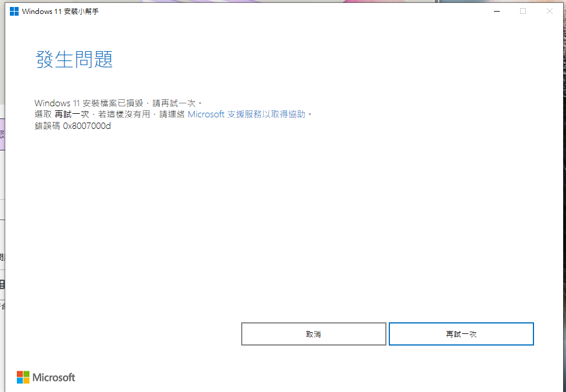
Task: Click the 發生問題 heading
Action: coord(74,59)
